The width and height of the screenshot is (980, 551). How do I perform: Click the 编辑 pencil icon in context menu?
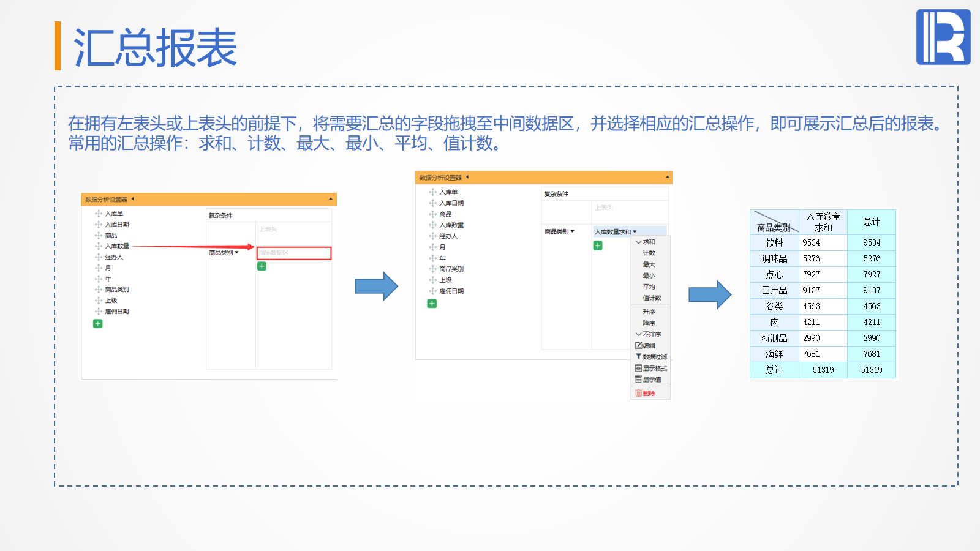(639, 346)
